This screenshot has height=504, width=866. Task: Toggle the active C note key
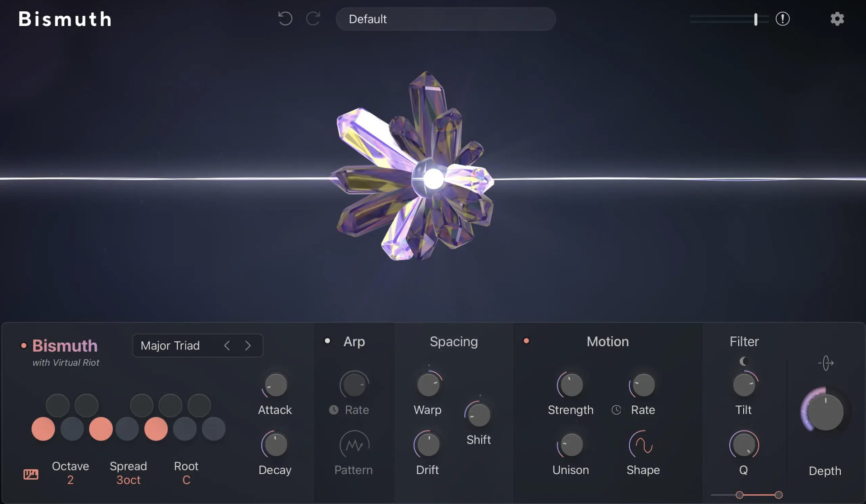point(43,429)
